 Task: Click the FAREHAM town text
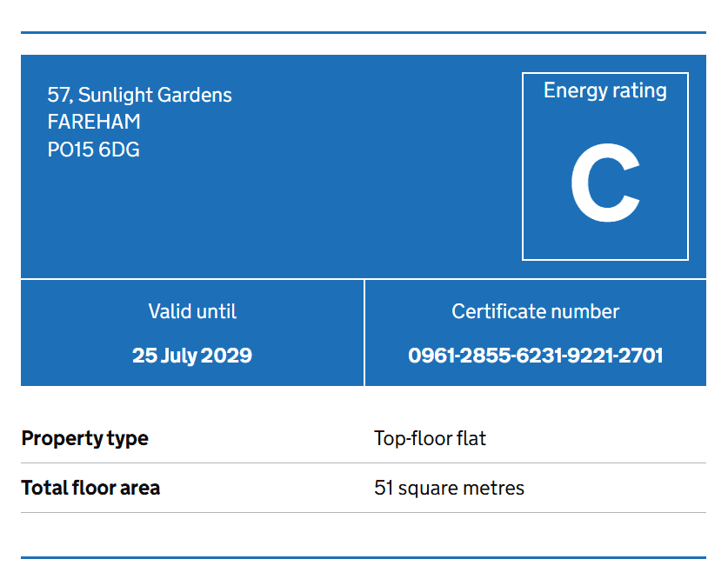coord(94,122)
